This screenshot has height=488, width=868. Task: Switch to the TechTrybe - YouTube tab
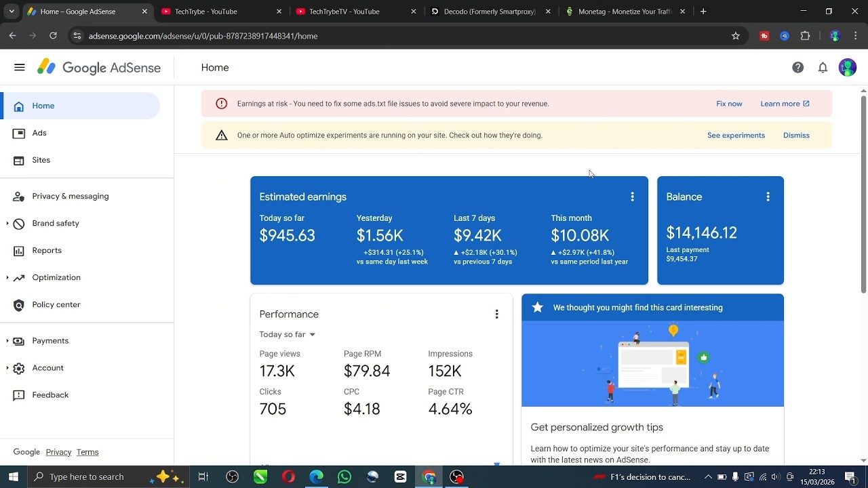[x=221, y=12]
